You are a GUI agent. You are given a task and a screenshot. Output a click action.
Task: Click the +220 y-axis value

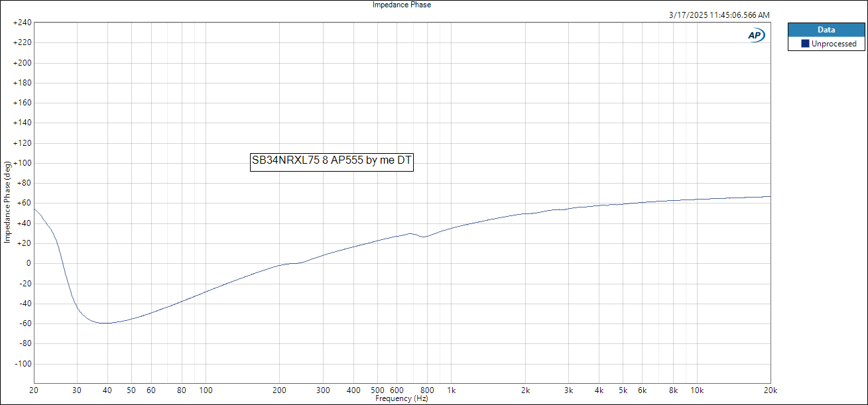(23, 42)
